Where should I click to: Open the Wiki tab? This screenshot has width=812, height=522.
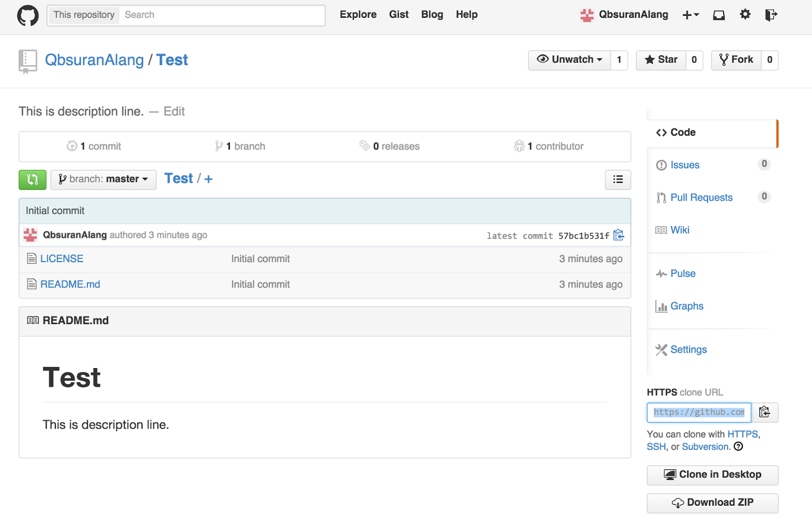680,230
